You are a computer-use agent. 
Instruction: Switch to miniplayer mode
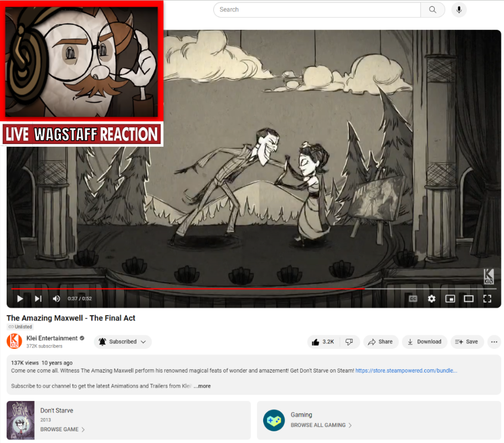[450, 298]
